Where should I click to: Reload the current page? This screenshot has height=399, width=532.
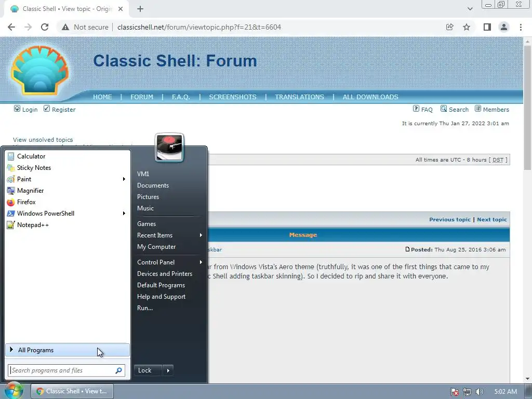point(45,27)
